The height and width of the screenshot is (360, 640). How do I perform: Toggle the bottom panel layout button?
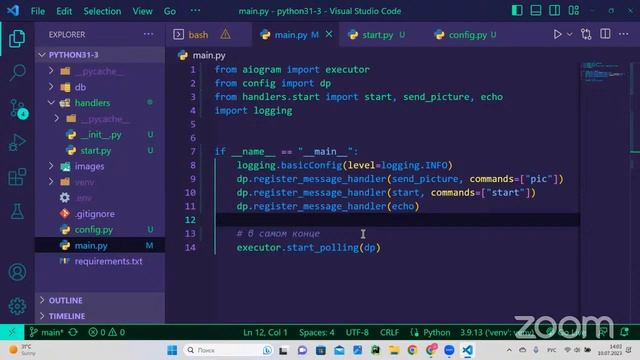(x=536, y=10)
